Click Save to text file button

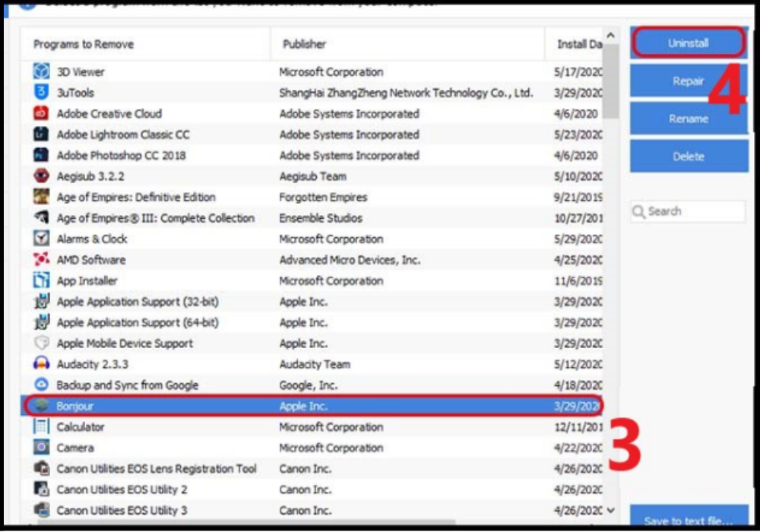[689, 517]
